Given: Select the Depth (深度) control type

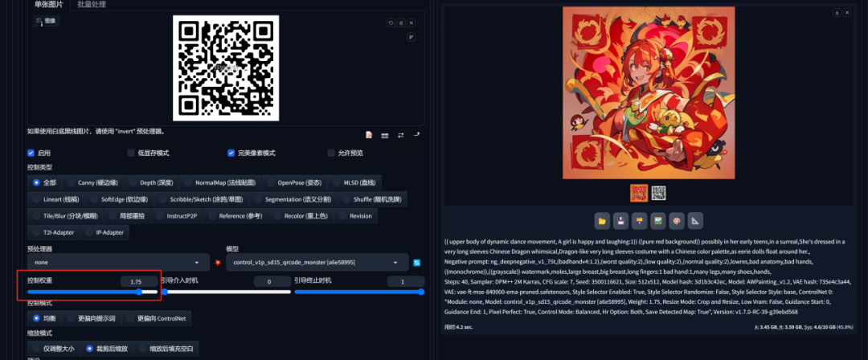Looking at the screenshot, I should click(x=151, y=182).
